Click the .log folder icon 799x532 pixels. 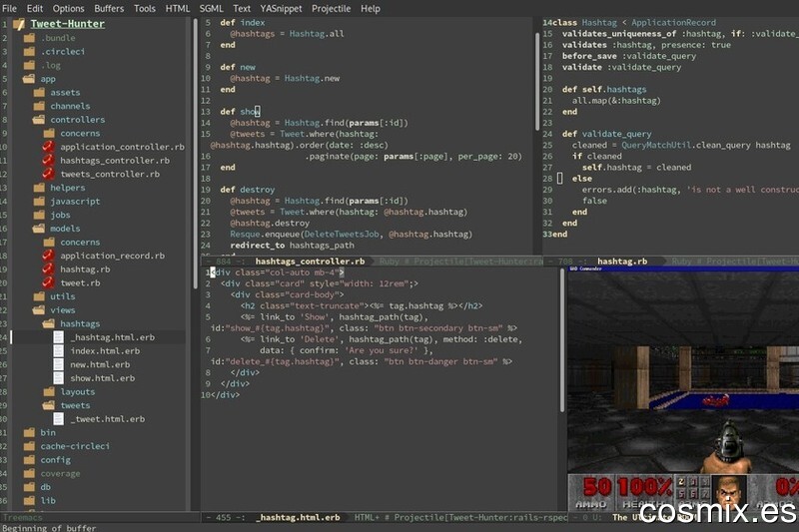[x=30, y=65]
